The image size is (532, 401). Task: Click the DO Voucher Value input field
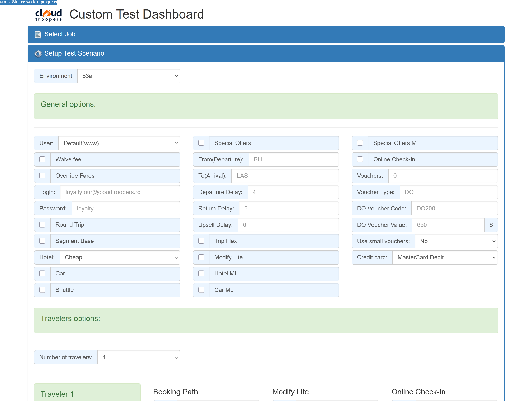tap(448, 225)
